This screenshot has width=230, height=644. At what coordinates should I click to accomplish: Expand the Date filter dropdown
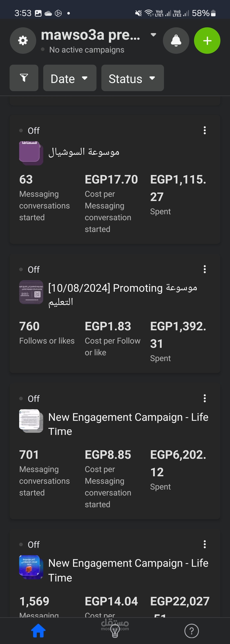tap(70, 78)
